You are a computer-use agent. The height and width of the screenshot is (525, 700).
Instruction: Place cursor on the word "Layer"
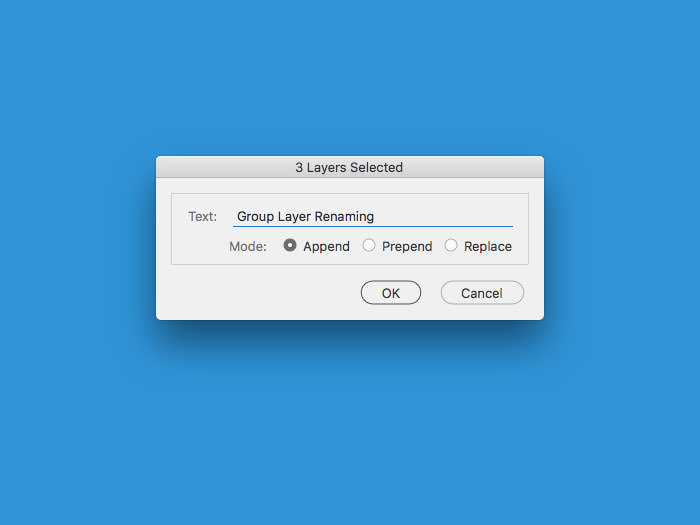point(294,217)
